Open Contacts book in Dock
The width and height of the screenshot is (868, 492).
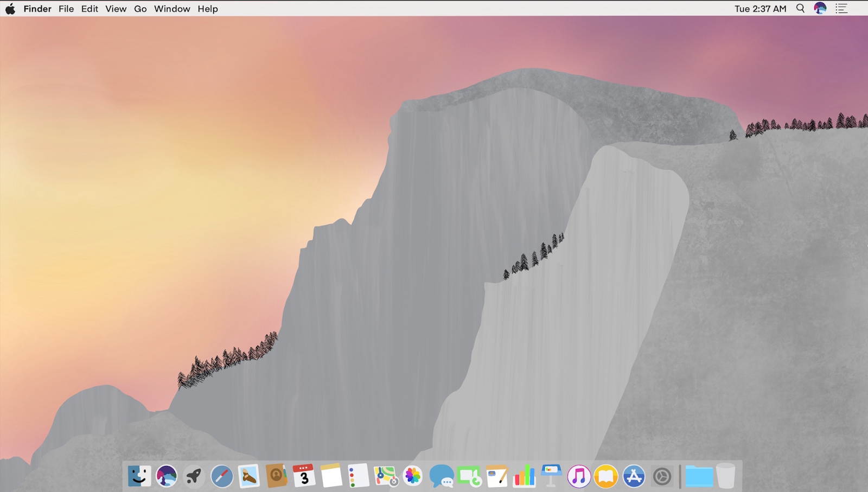click(x=277, y=476)
